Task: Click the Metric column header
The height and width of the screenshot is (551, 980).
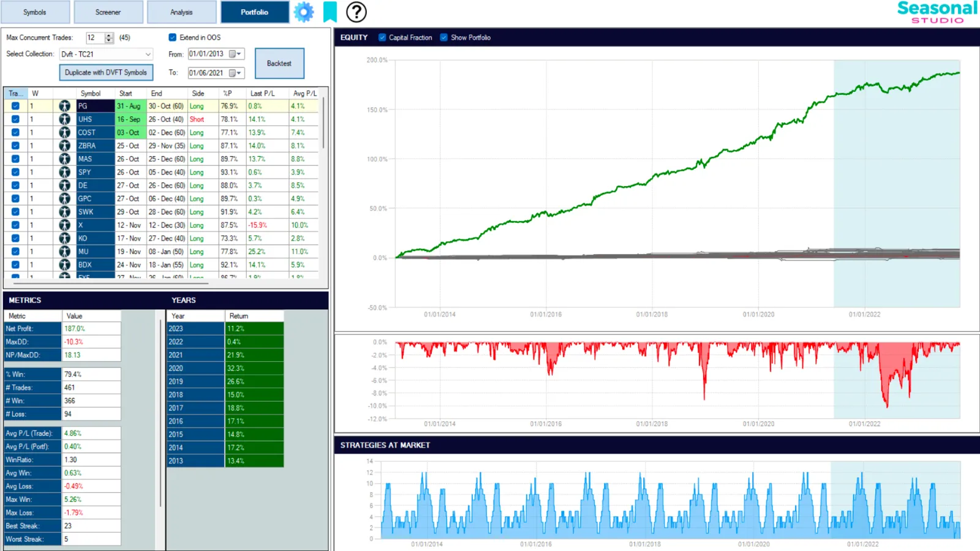Action: pos(33,316)
